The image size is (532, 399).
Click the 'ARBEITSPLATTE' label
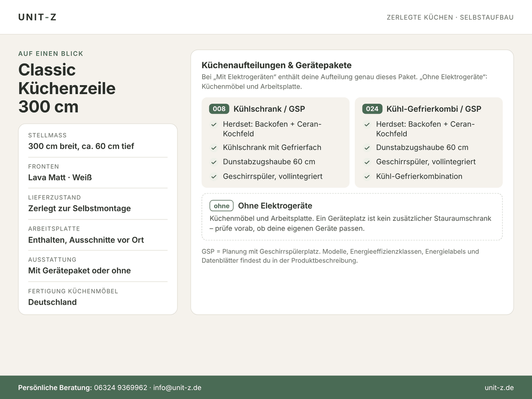coord(54,229)
